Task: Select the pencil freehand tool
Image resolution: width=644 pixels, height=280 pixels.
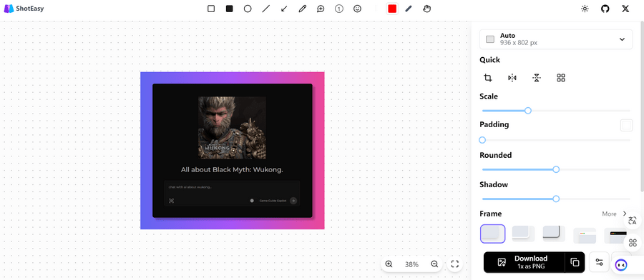Action: tap(302, 9)
